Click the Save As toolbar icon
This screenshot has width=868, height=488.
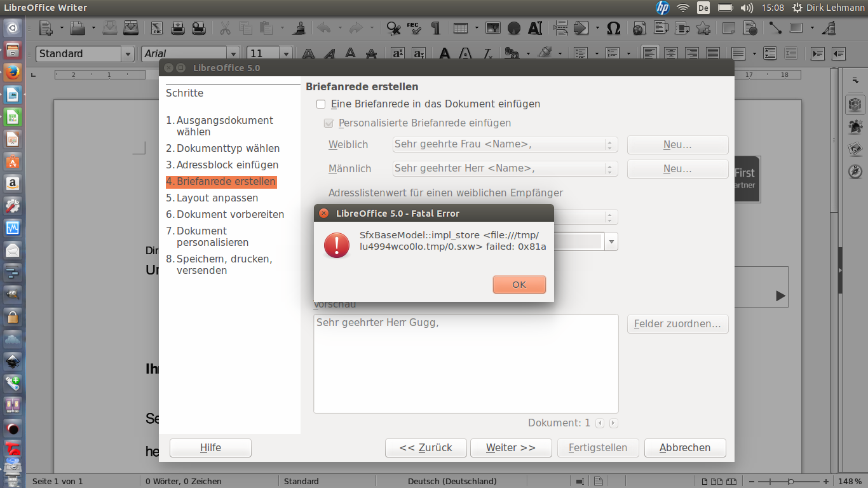pos(130,28)
